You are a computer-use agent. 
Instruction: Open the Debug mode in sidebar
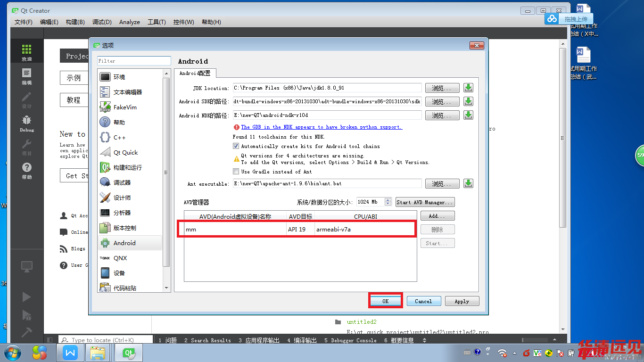[27, 123]
